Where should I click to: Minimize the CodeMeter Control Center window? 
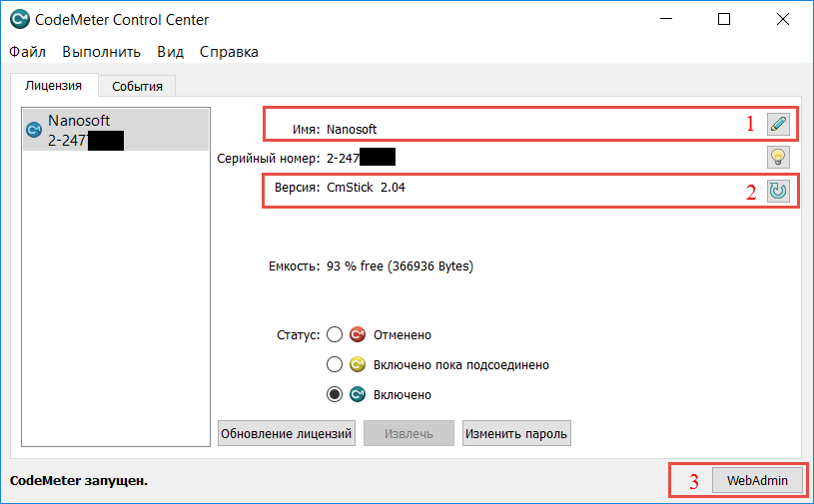(x=666, y=19)
